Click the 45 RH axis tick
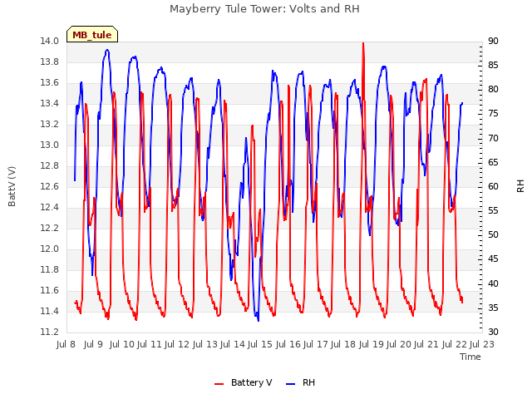Image resolution: width=532 pixels, height=399 pixels. 493,259
